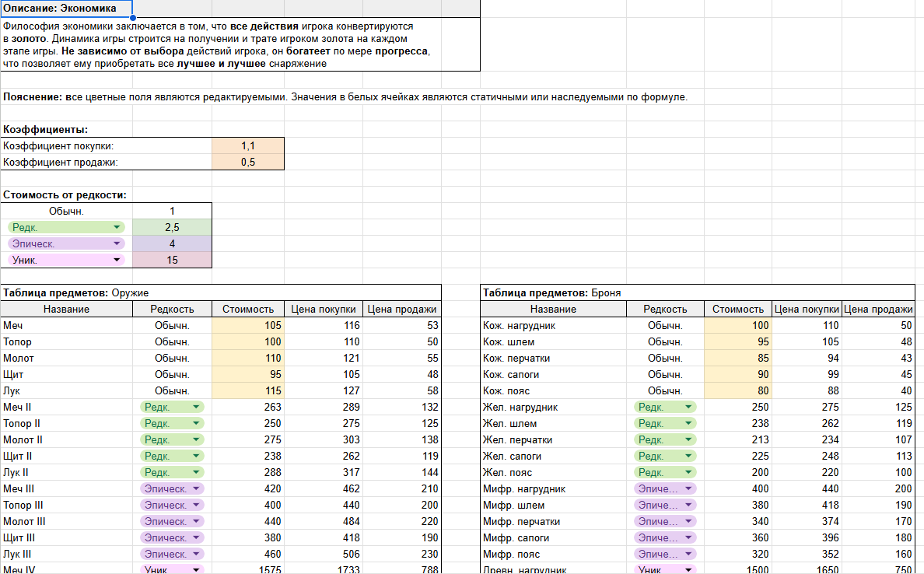Open rarity dropdown for Топор III row
Screen dimensions: 924x574
pos(195,505)
